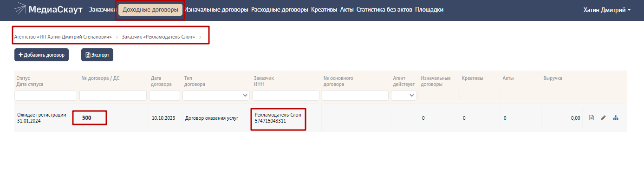Open the hierarchy tree icon for contract 500
Screen dimensions: 644x189
point(616,118)
